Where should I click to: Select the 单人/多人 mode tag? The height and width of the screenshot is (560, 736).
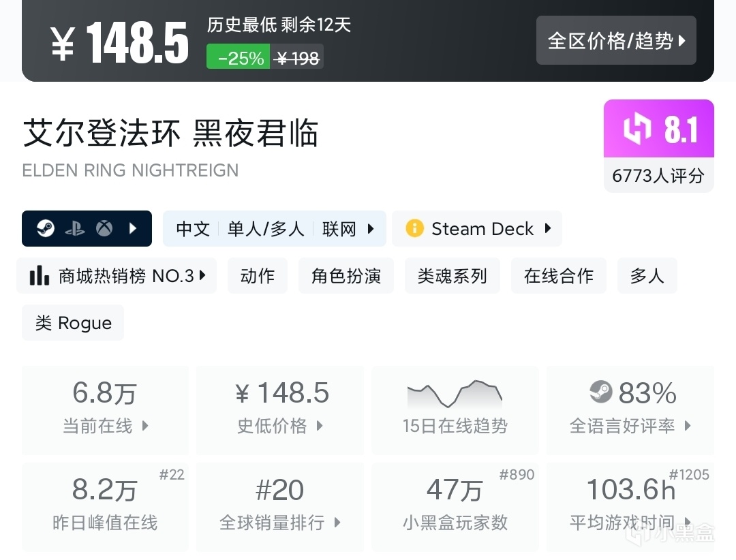tap(266, 229)
